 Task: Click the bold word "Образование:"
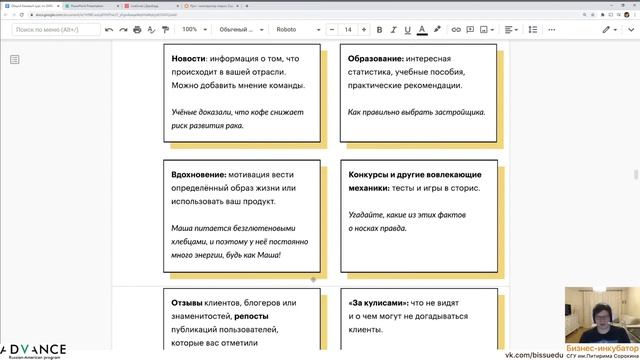point(376,59)
